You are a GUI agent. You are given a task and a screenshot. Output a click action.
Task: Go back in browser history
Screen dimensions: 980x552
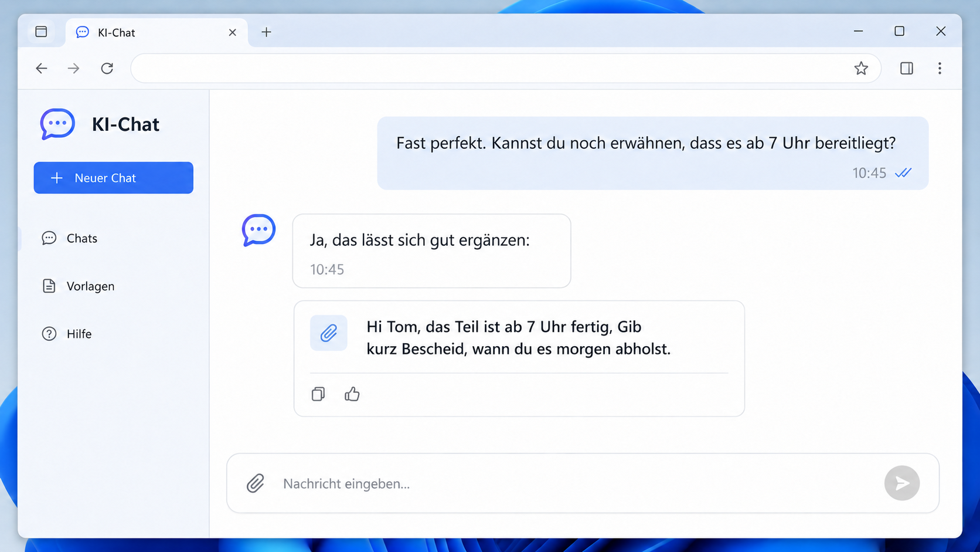[42, 69]
